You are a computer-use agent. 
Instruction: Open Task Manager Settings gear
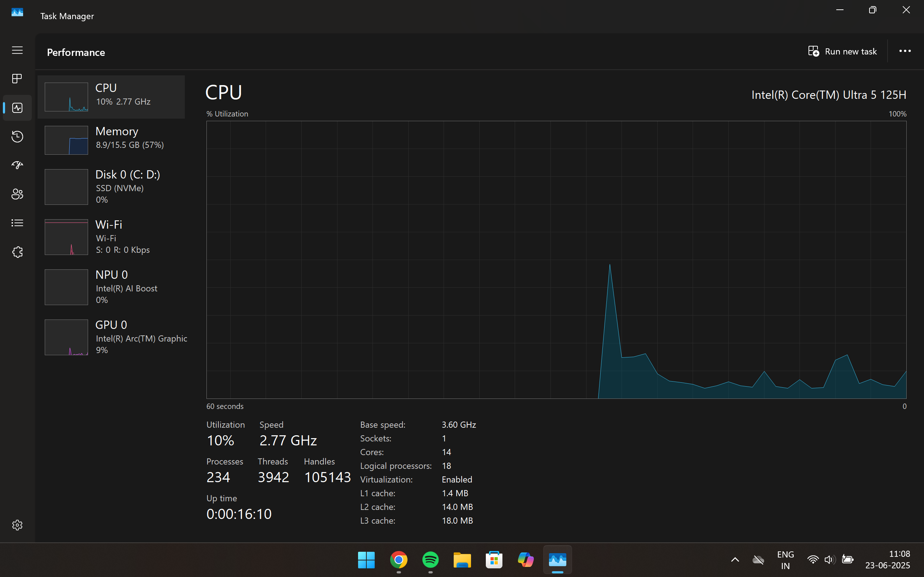17,525
